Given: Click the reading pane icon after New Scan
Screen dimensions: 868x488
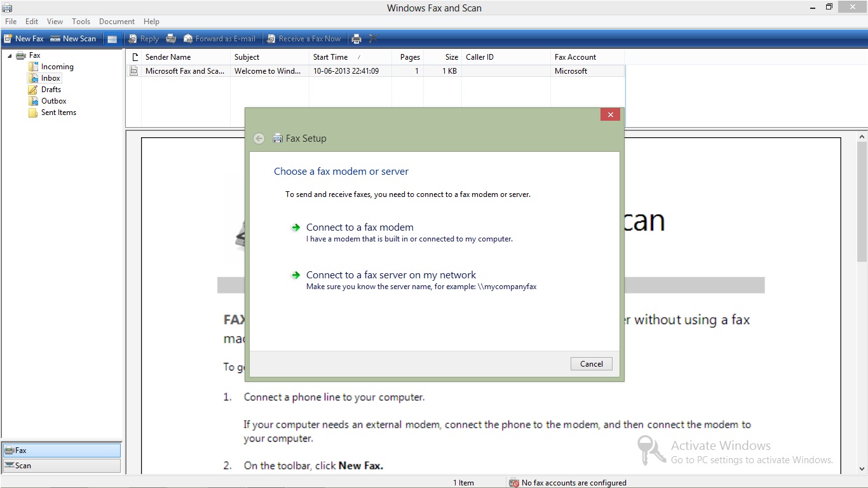Looking at the screenshot, I should click(112, 38).
